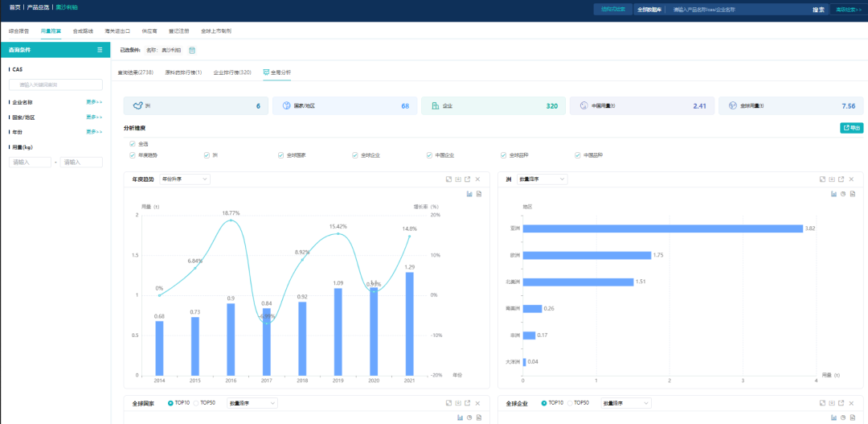
Task: Expand more options for 企业名称 filter
Action: tap(94, 102)
